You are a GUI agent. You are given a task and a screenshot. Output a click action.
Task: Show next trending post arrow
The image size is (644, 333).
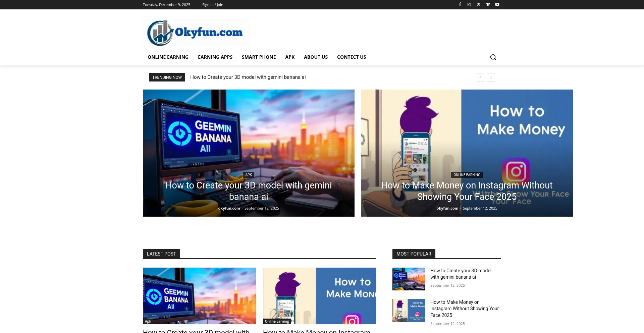(491, 77)
